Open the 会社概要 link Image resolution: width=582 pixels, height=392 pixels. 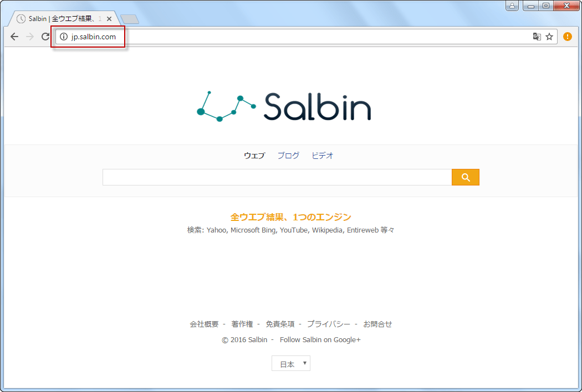click(x=204, y=324)
